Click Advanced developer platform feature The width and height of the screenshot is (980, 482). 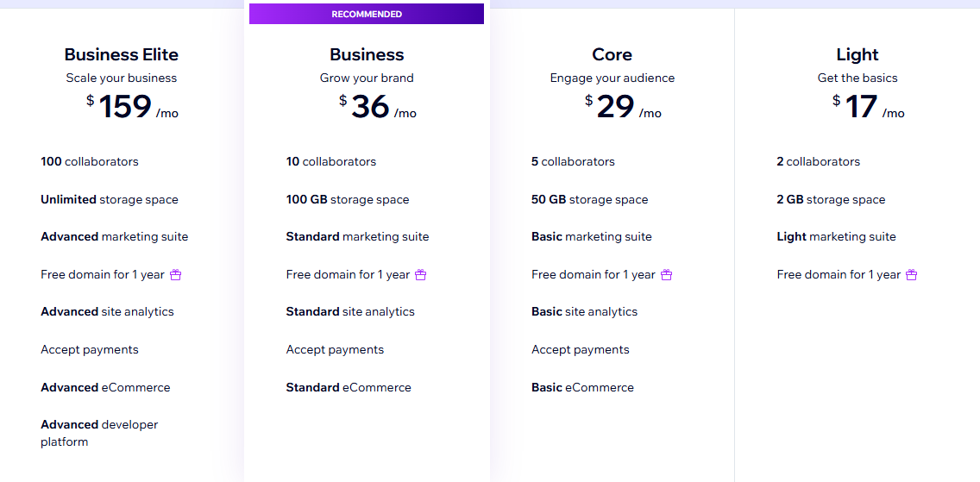pos(99,433)
